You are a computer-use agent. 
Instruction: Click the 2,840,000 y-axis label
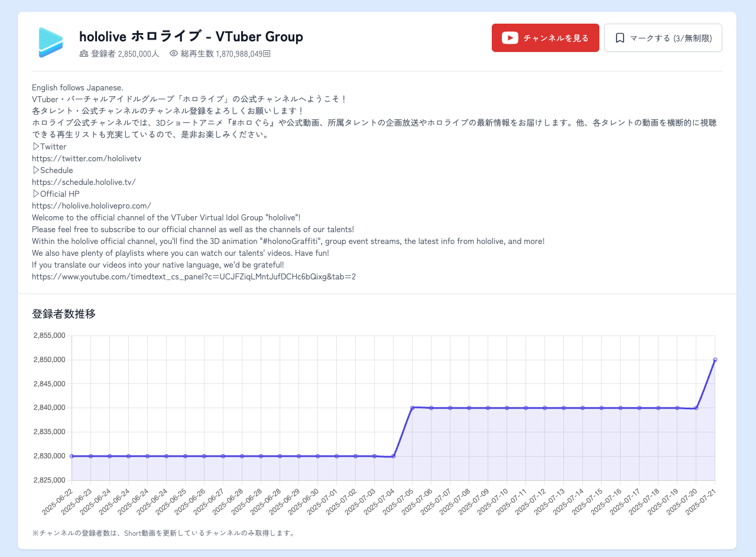click(x=48, y=408)
